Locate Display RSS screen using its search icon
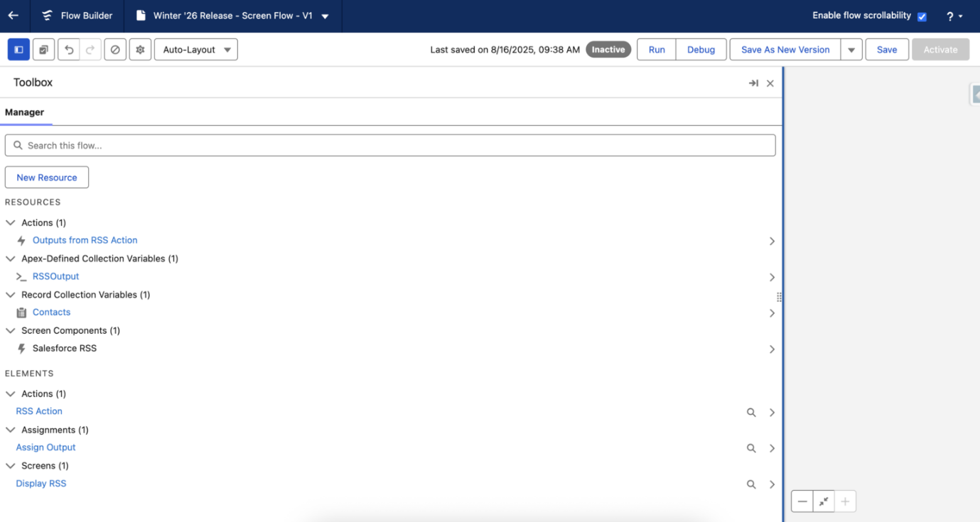 [751, 484]
